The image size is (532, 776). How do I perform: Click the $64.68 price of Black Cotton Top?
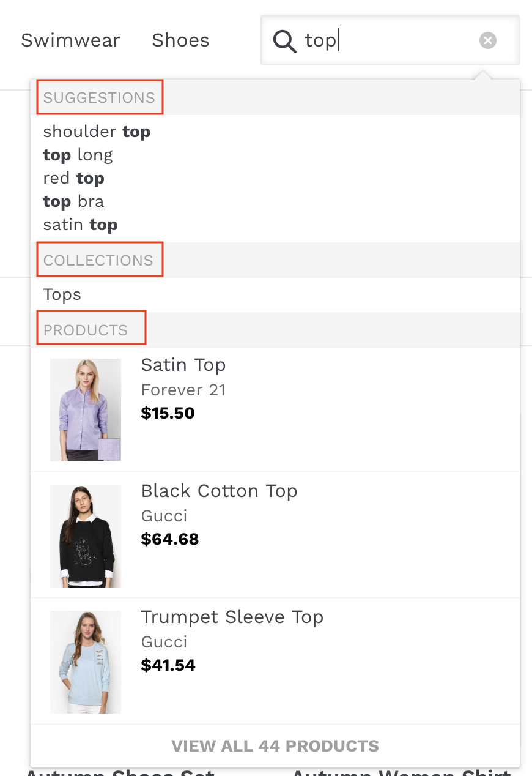point(170,539)
